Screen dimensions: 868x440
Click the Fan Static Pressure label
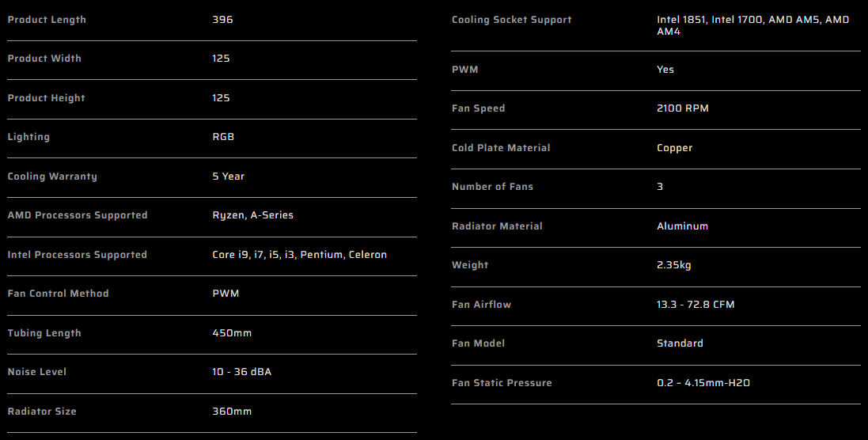click(502, 383)
